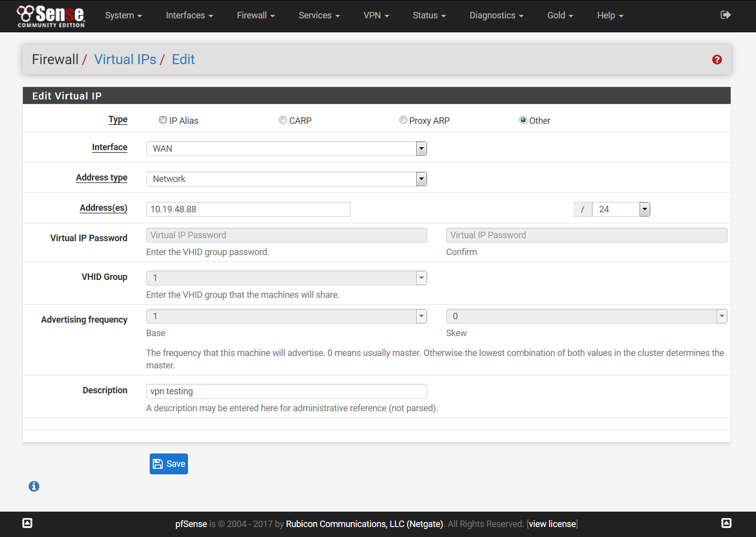Click the left footer status icon
Screen dimensions: 756x537
pos(27,523)
